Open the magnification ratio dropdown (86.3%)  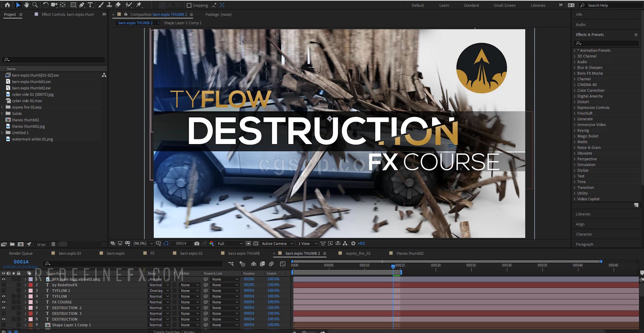point(143,244)
